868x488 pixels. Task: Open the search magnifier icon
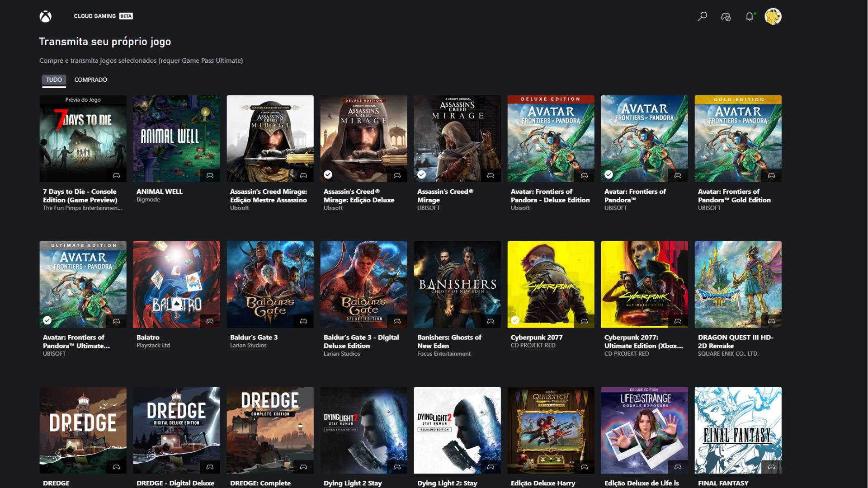pyautogui.click(x=702, y=17)
